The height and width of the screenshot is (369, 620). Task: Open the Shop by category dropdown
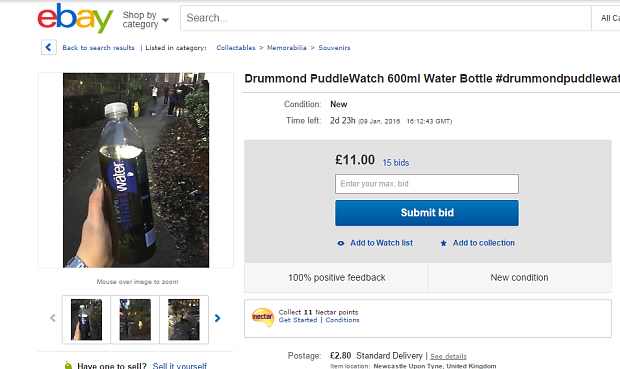click(x=146, y=19)
